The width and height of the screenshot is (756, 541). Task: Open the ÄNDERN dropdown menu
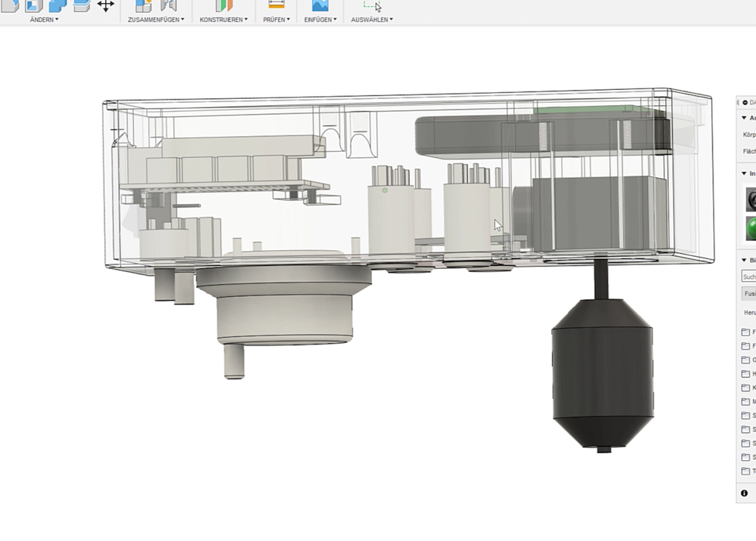point(45,20)
